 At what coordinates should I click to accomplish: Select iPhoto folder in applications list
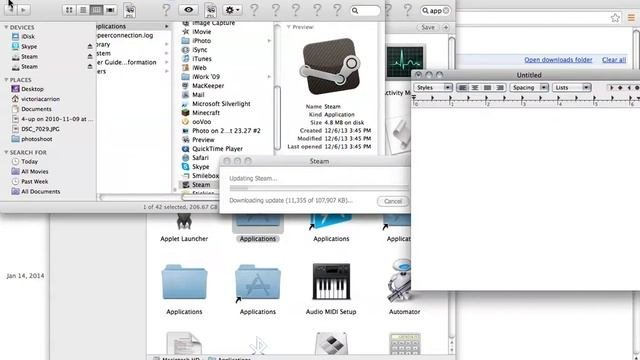202,40
